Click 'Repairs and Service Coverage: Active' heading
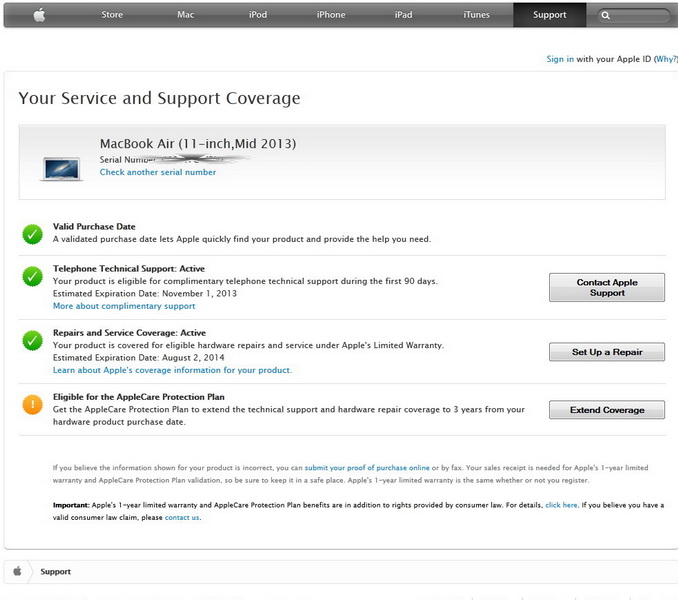The height and width of the screenshot is (600, 678). point(129,333)
